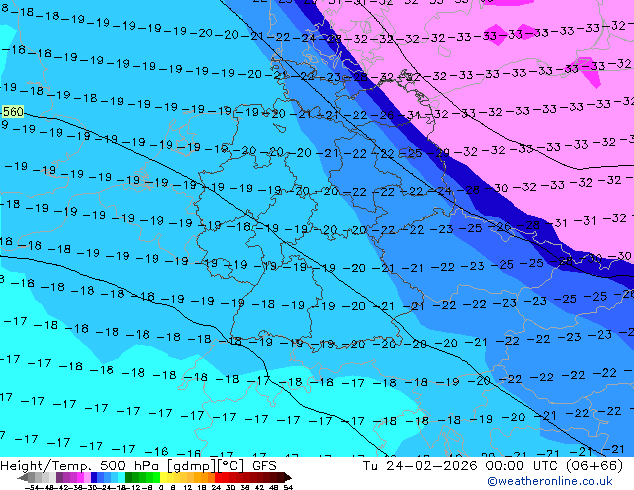This screenshot has width=634, height=490.
Task: Click the 560 height contour label
Action: 13,112
